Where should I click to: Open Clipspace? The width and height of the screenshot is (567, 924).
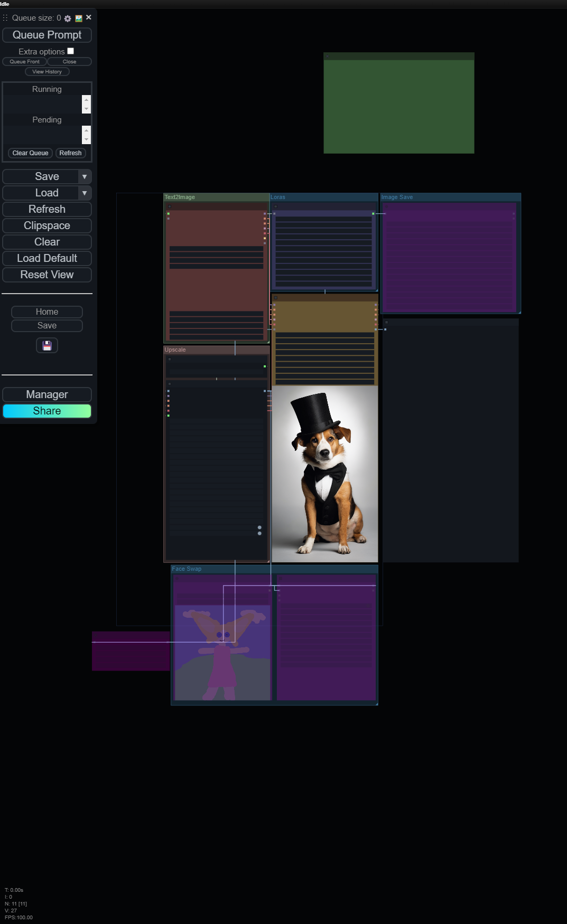(x=47, y=225)
